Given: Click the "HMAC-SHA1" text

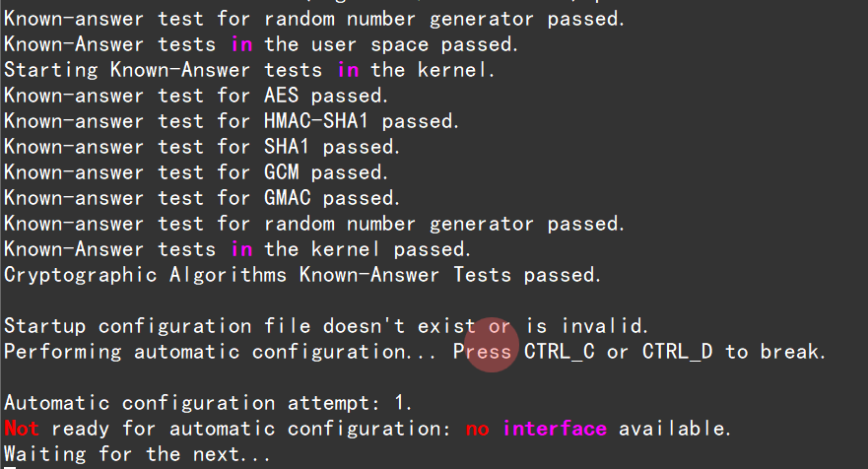Looking at the screenshot, I should click(316, 121).
